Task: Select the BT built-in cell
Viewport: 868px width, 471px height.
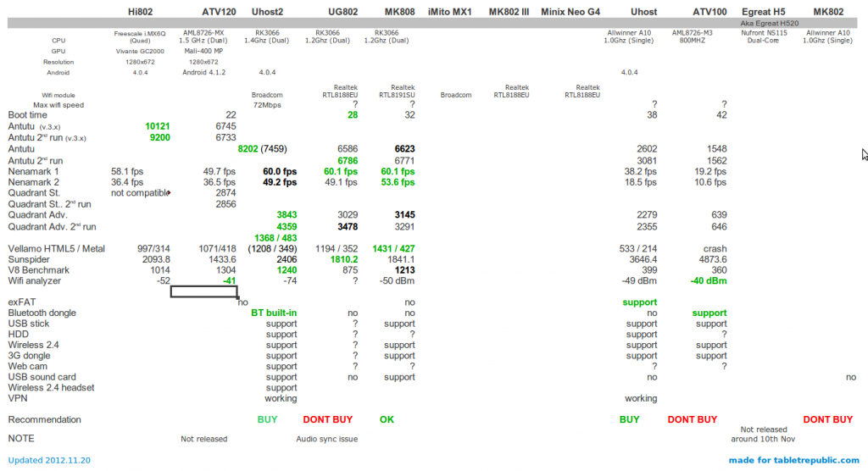Action: [274, 313]
